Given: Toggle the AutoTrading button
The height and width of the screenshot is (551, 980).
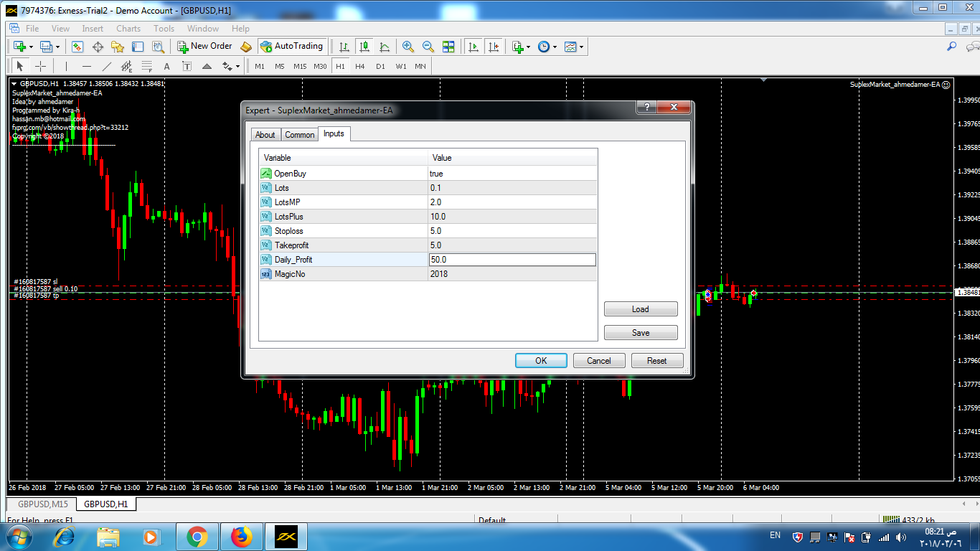Looking at the screenshot, I should [291, 47].
